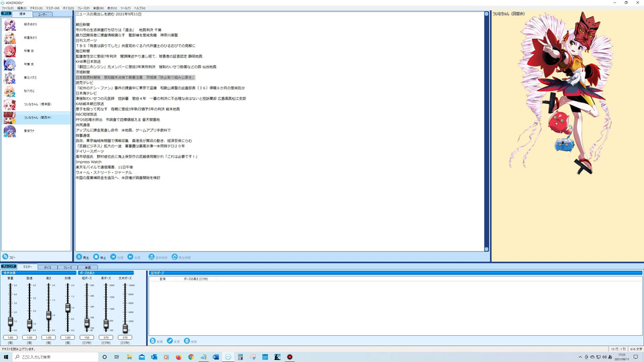This screenshot has height=362, width=644.
Task: Click the 話速 speed slider handle
Action: pos(30,324)
